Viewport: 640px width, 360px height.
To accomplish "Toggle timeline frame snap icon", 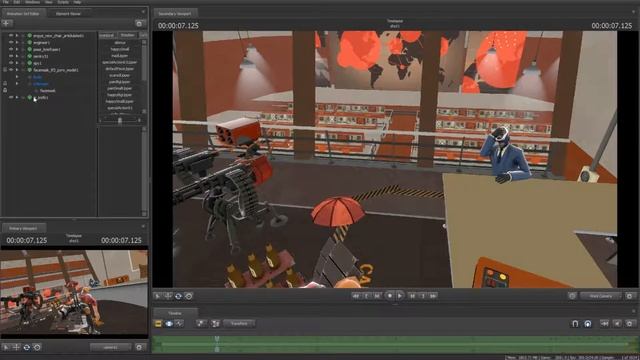I will tap(588, 324).
